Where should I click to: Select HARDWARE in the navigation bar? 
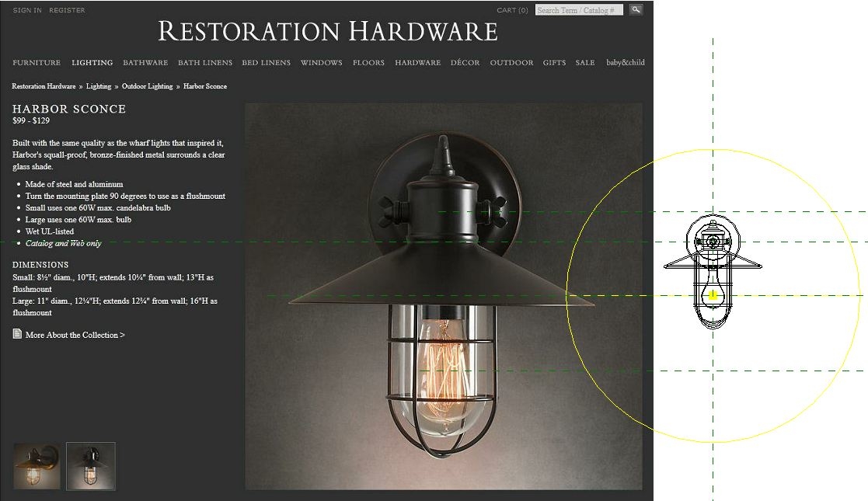[x=417, y=62]
